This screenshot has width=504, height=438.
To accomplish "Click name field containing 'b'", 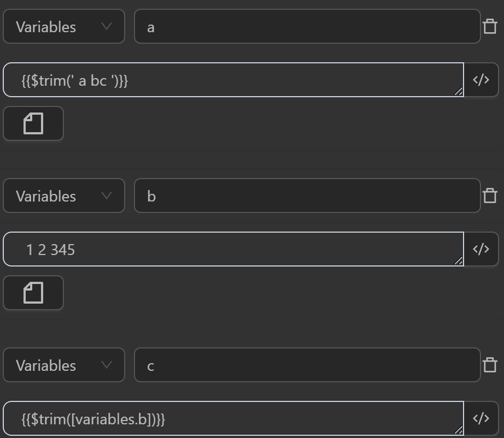I will pyautogui.click(x=307, y=196).
